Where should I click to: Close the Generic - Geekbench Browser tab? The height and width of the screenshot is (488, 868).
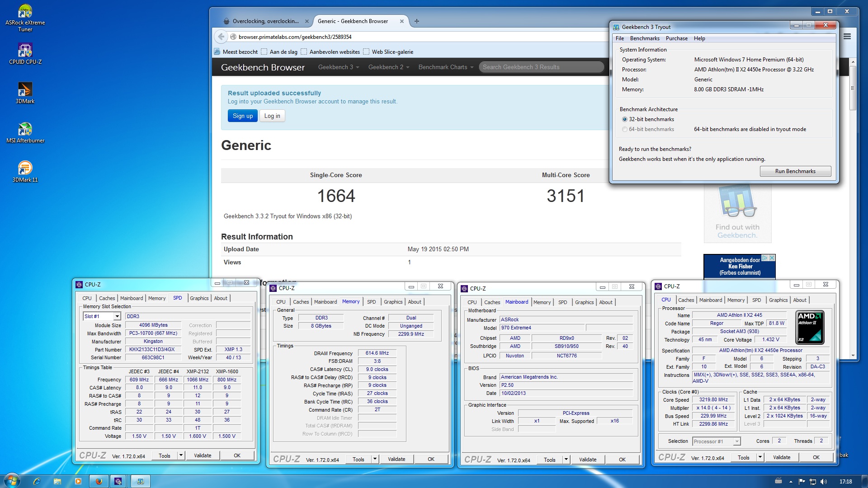point(401,21)
